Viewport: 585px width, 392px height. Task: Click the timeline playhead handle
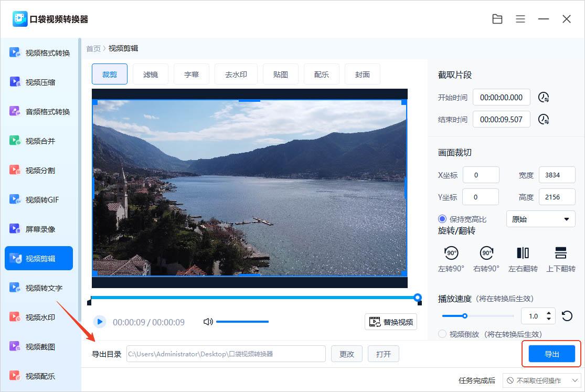pos(418,298)
